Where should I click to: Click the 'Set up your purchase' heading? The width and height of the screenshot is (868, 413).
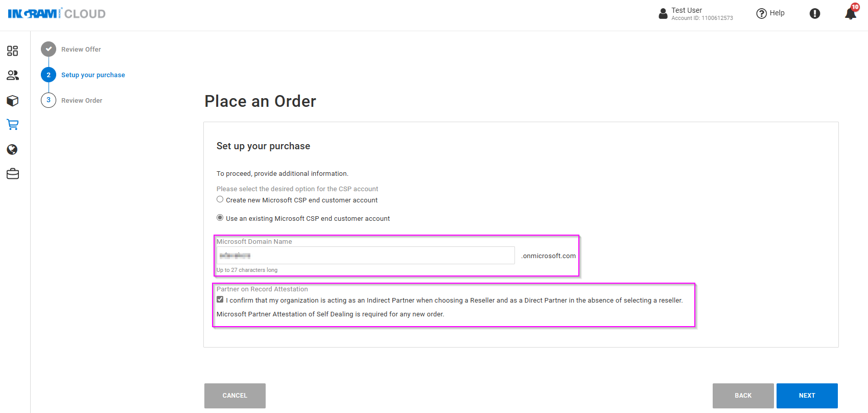(263, 146)
